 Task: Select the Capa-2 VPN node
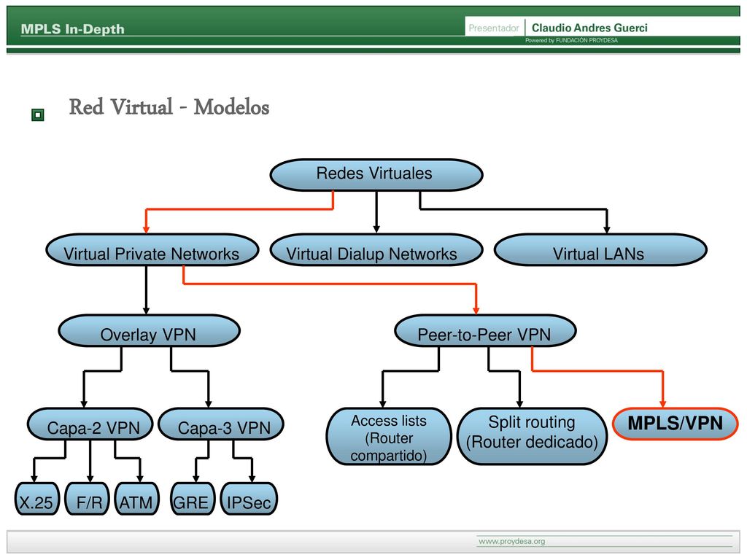pyautogui.click(x=90, y=424)
